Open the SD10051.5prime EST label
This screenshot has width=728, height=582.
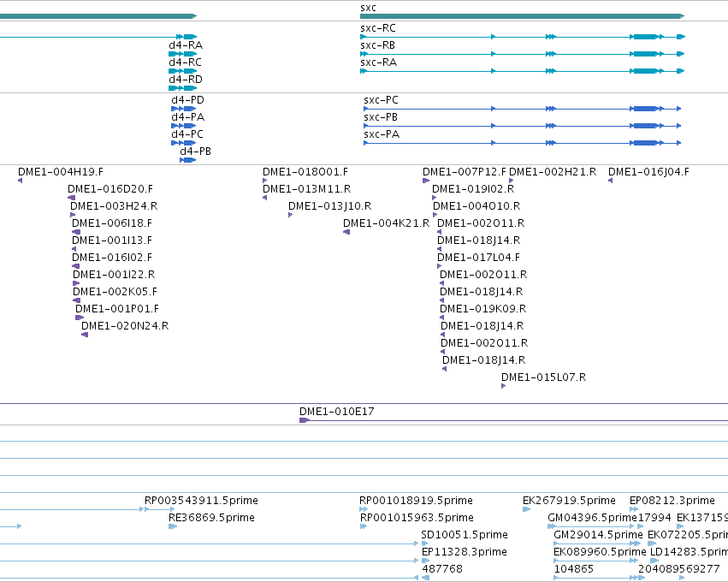[x=465, y=536]
